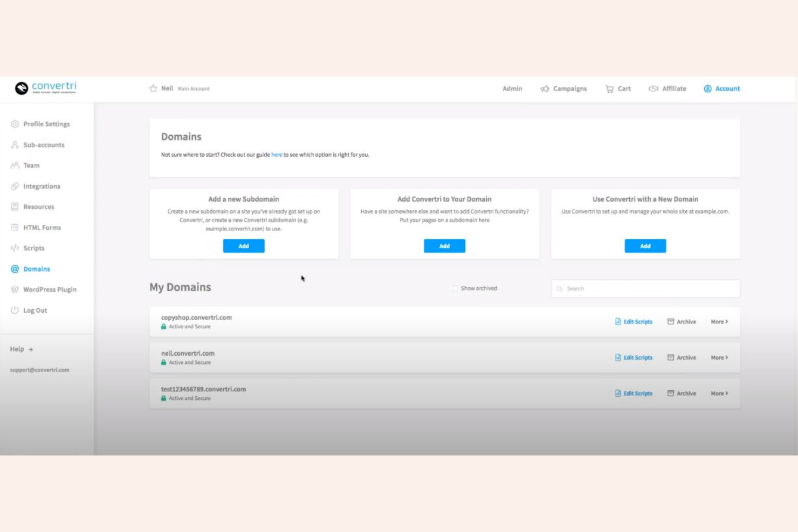This screenshot has height=532, width=798.
Task: Select the test123456789.convertri.com domain name
Action: coord(203,389)
